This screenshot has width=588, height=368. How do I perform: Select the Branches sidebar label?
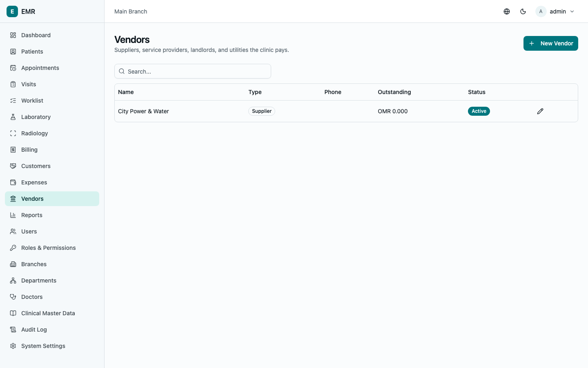34,264
